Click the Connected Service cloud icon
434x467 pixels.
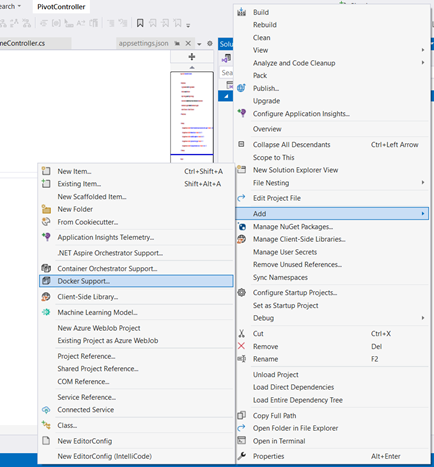pos(46,410)
